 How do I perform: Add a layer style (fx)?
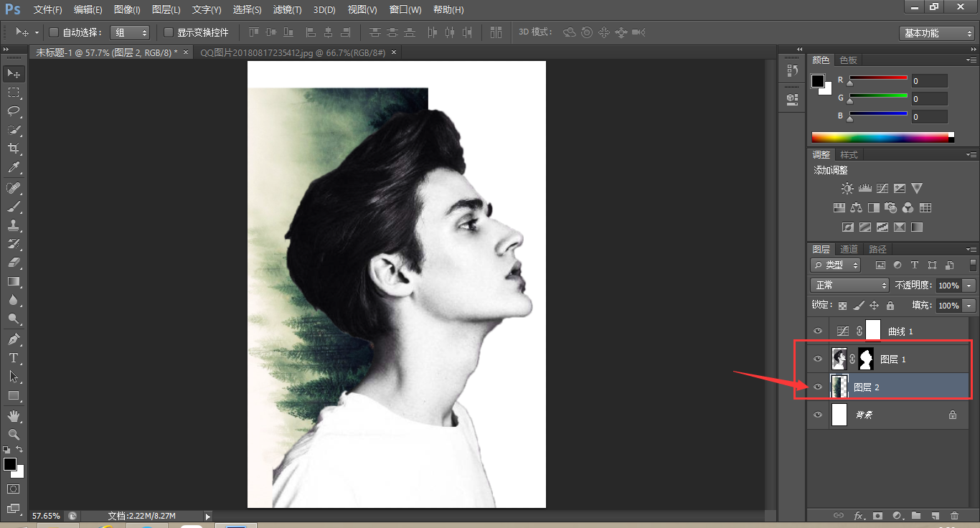click(x=858, y=515)
